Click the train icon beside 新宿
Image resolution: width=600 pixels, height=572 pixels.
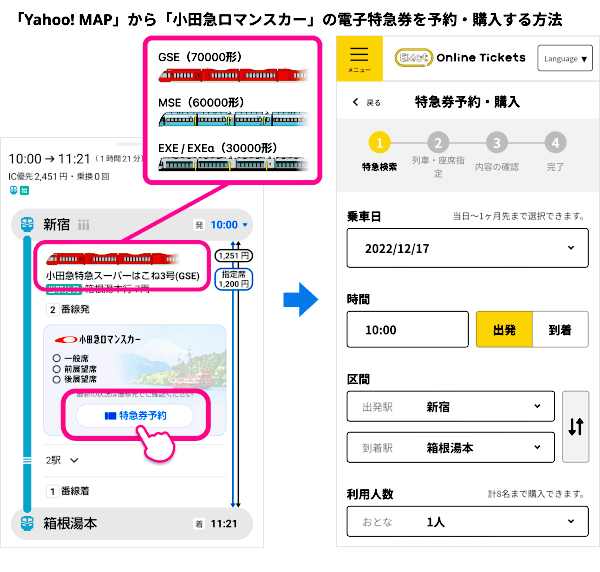click(27, 224)
